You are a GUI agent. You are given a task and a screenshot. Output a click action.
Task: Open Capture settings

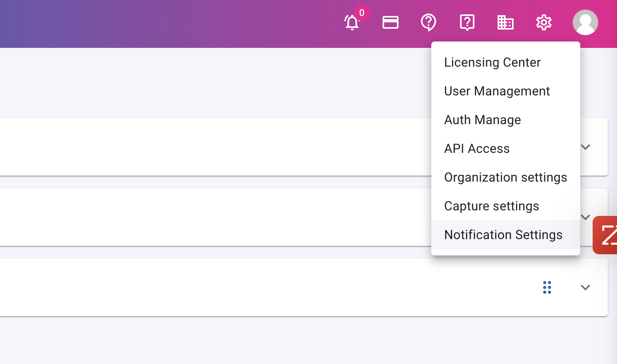point(492,206)
